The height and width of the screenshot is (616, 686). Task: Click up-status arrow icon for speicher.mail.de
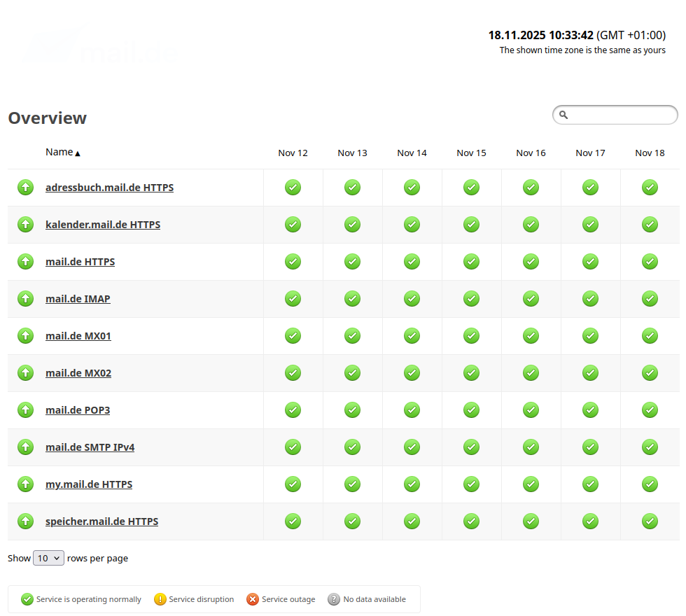click(25, 521)
